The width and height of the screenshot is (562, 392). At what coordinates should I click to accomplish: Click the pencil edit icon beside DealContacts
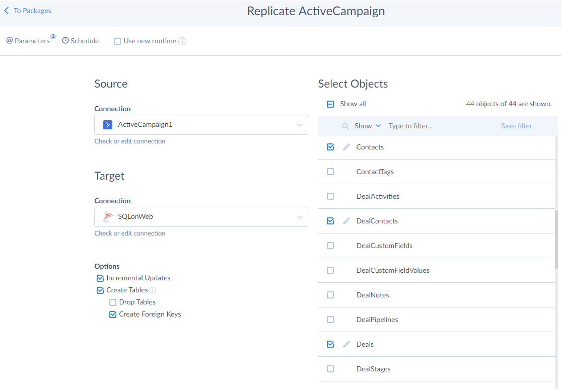[346, 221]
